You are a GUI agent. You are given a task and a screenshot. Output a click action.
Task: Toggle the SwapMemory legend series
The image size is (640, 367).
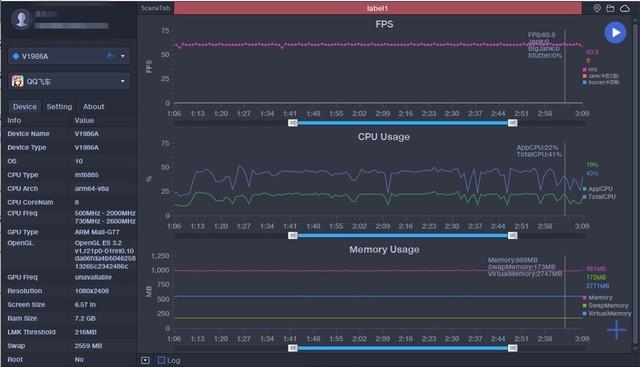(x=605, y=305)
